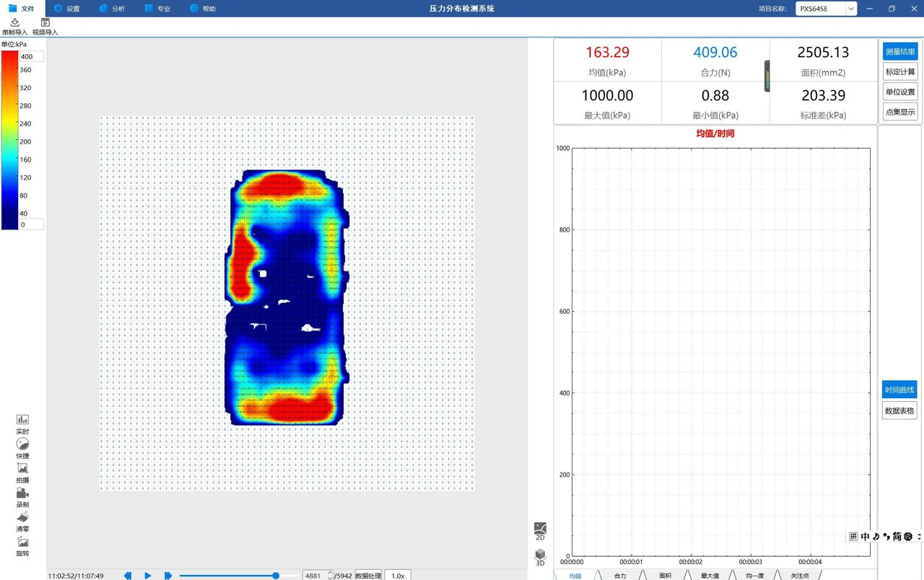Show the 数据表格 data table view
The image size is (924, 580).
[899, 410]
